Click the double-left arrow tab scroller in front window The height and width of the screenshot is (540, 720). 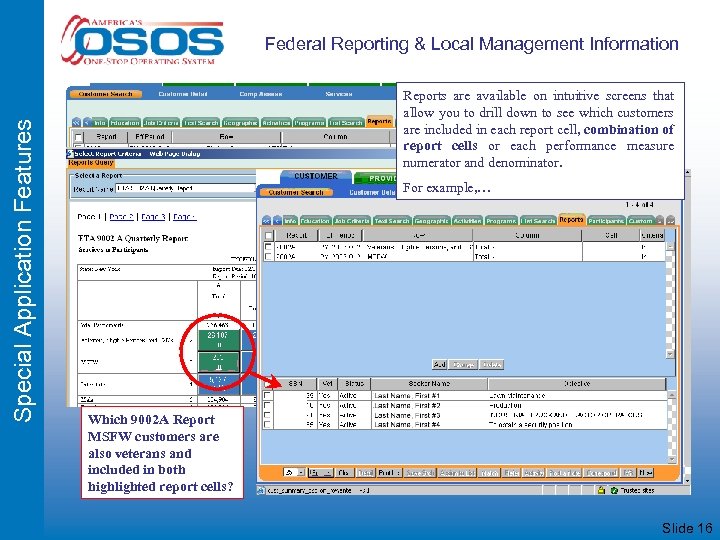pos(266,221)
